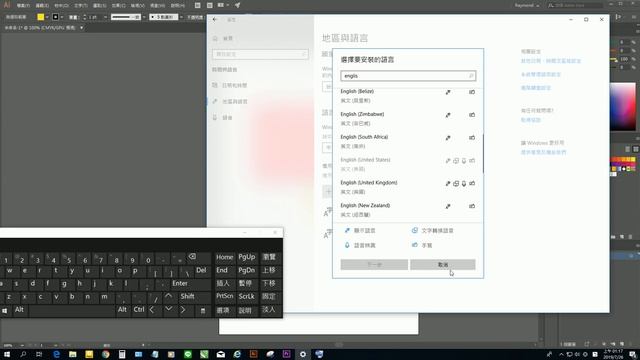This screenshot has height=360, width=640.
Task: Click the Windows logo key on on-screen keyboard
Action: (4, 311)
